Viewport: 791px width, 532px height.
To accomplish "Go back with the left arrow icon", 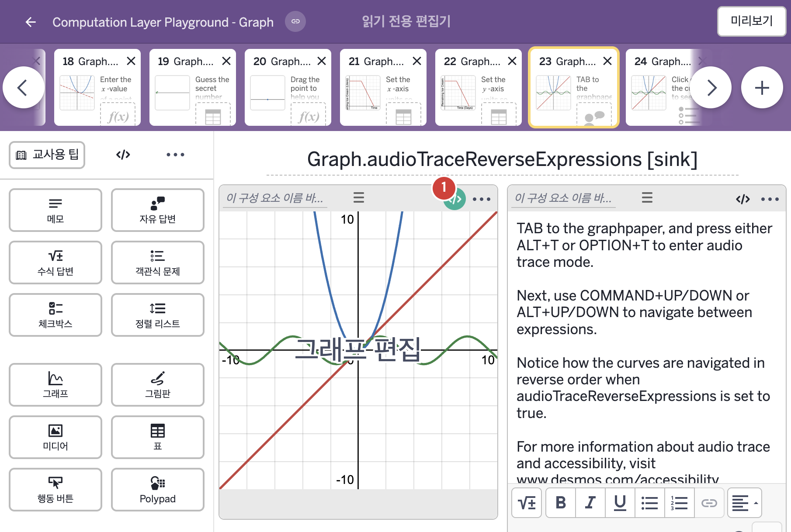I will (x=31, y=22).
